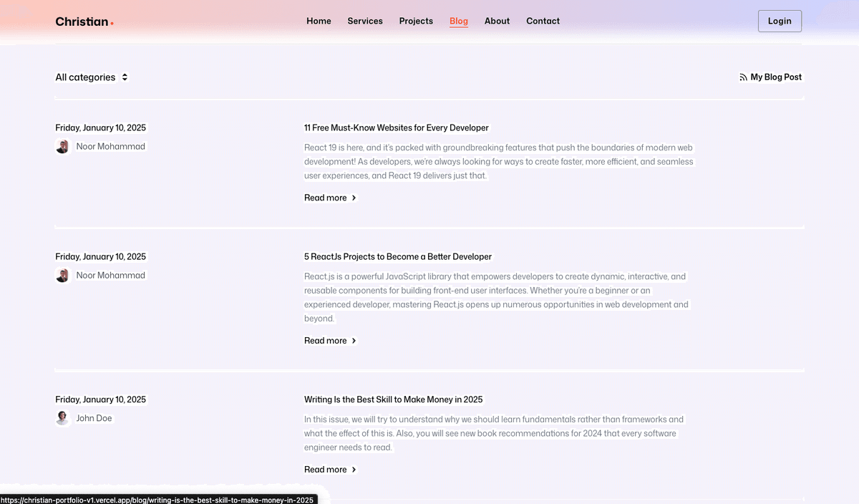Open the 11 Free Must-Know Websites article
Image resolution: width=859 pixels, height=504 pixels.
click(396, 128)
